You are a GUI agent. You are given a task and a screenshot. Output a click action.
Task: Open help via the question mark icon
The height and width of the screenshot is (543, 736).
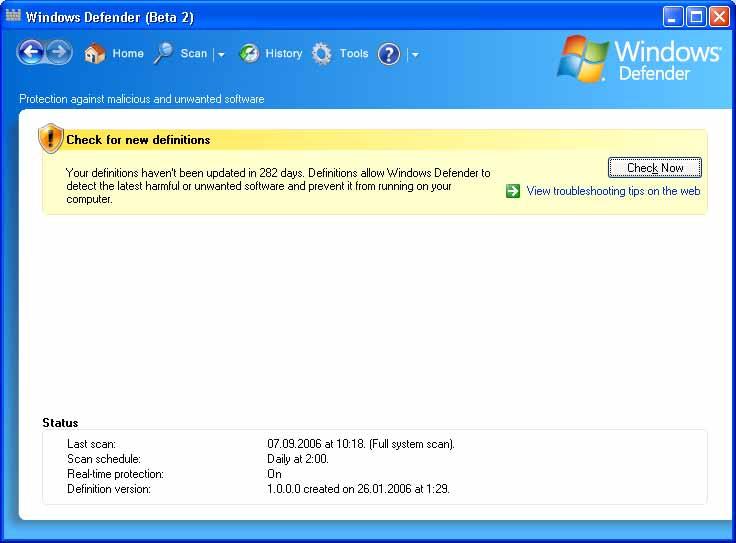pyautogui.click(x=389, y=54)
